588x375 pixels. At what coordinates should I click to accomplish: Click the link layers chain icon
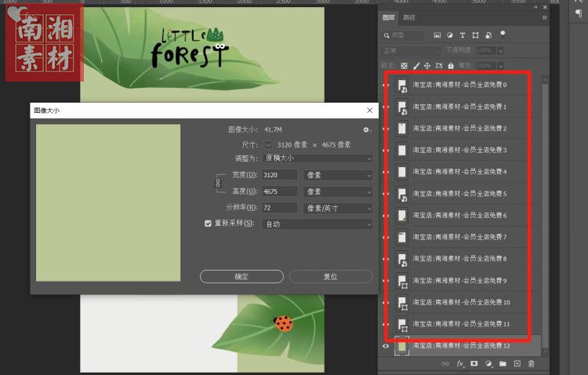445,364
